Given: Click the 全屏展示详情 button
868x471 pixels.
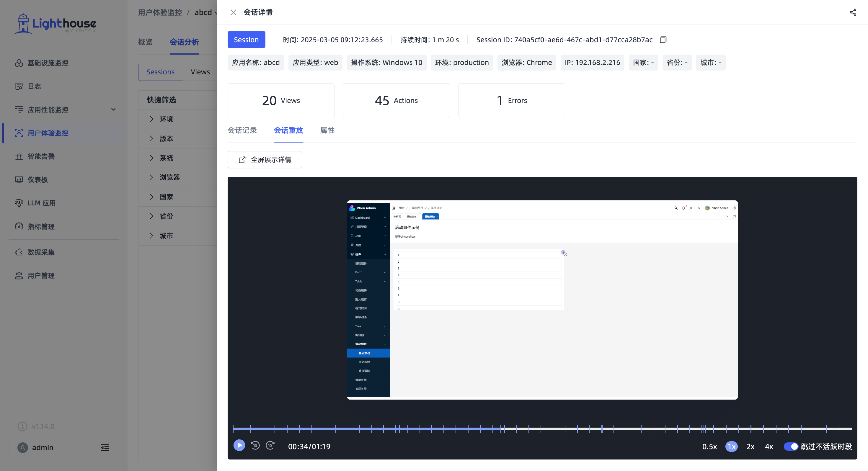Looking at the screenshot, I should coord(265,160).
